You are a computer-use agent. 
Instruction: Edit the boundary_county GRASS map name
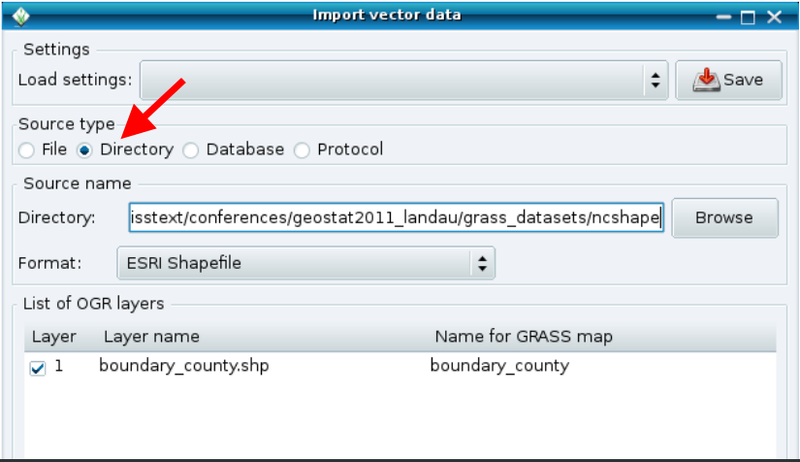pos(499,366)
